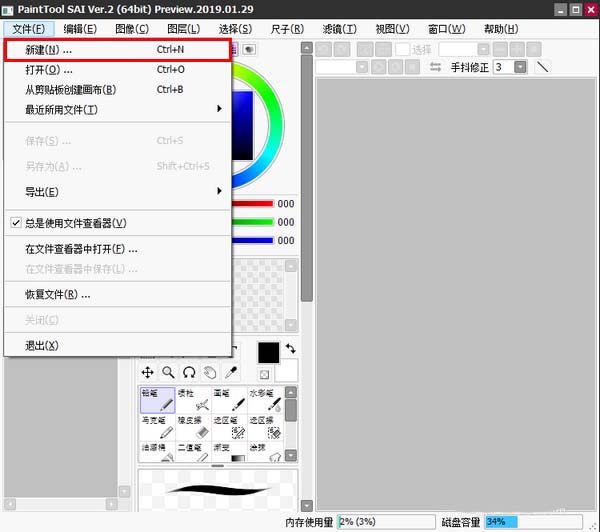Click the black foreground color swatch
600x532 pixels.
269,352
